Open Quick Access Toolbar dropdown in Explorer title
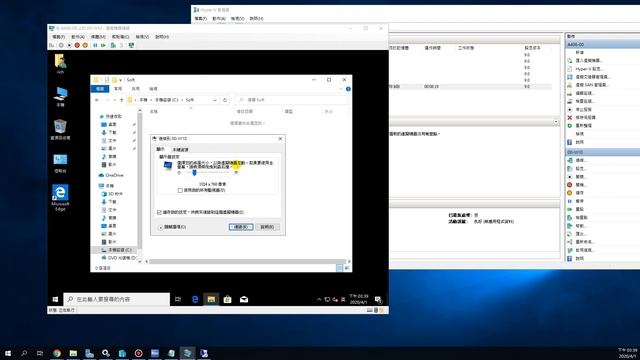The image size is (640, 360). [121, 80]
